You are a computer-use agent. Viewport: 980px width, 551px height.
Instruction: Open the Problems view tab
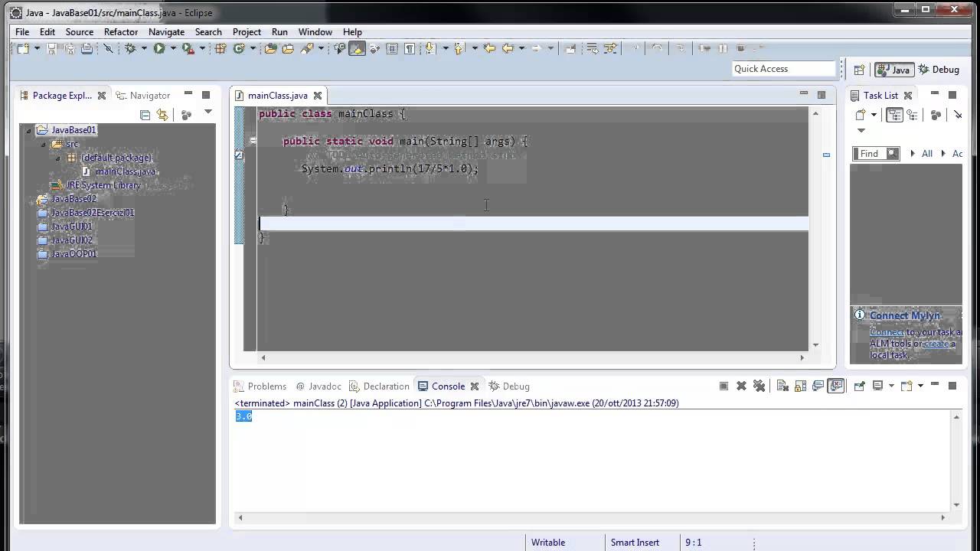point(260,386)
